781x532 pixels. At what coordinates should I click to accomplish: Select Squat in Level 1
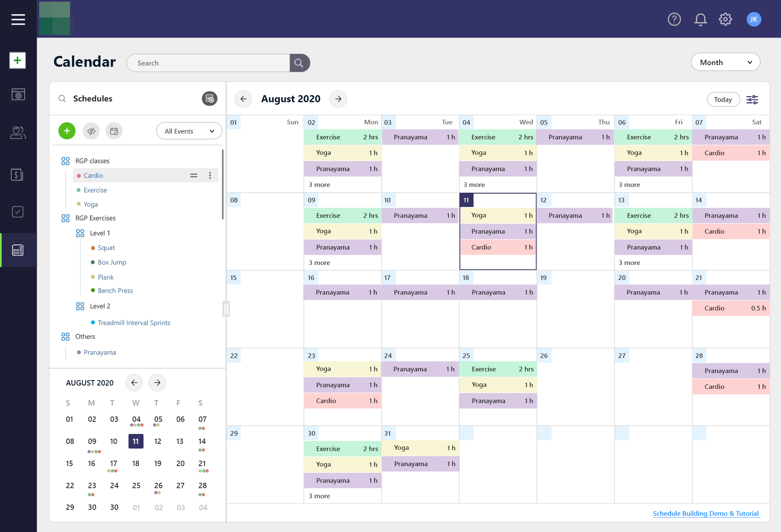(x=106, y=248)
